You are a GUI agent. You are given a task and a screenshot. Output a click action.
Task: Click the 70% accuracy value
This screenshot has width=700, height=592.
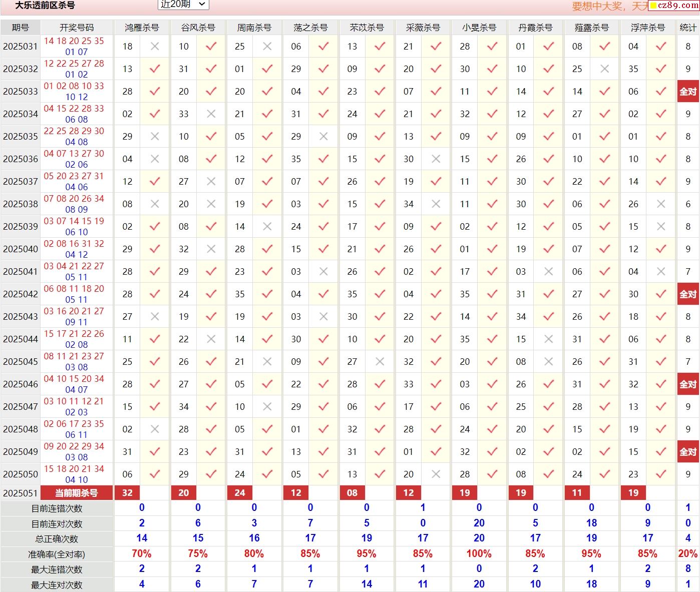click(x=142, y=554)
